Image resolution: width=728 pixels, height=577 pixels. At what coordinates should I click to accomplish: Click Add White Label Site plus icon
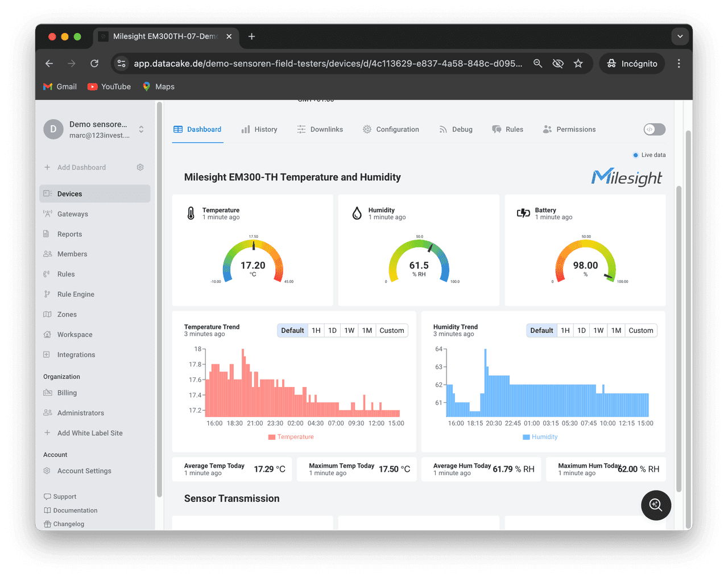coord(47,432)
